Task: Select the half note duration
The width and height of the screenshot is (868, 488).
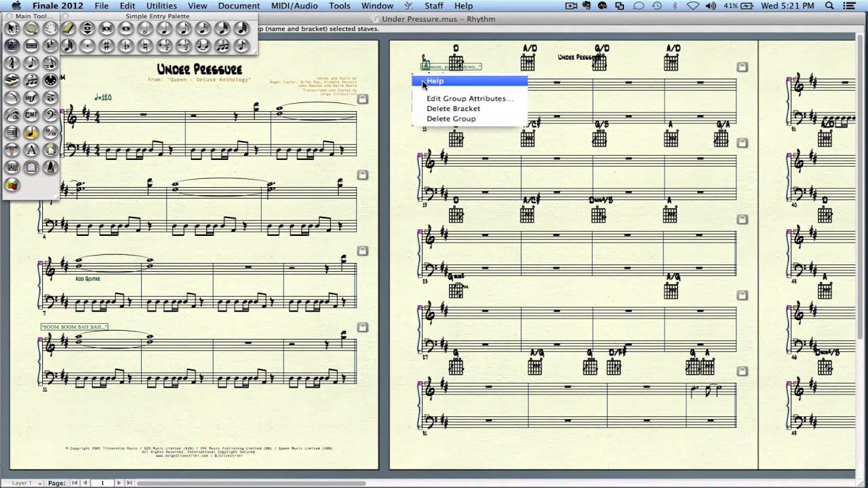Action: tap(144, 28)
